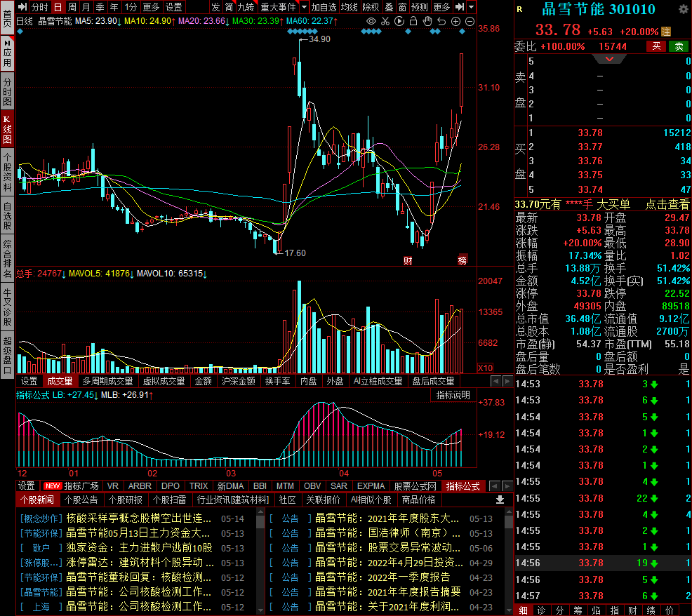
Task: Toggle the padlock lock icon on chart
Action: click(x=413, y=21)
